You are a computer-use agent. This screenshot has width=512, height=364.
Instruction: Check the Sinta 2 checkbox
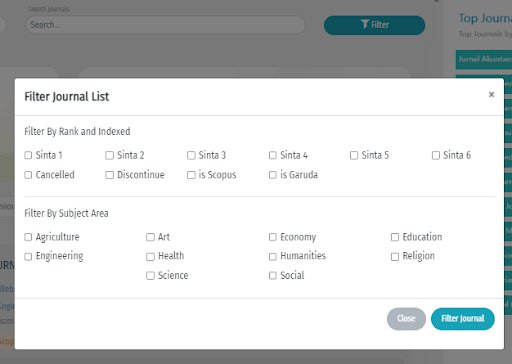pos(109,155)
